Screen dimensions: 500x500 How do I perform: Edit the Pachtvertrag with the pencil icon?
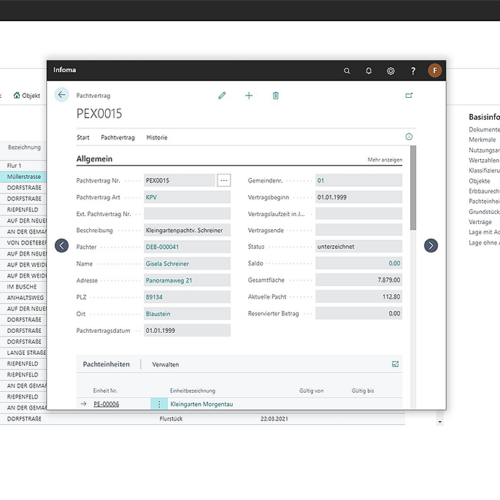point(222,96)
